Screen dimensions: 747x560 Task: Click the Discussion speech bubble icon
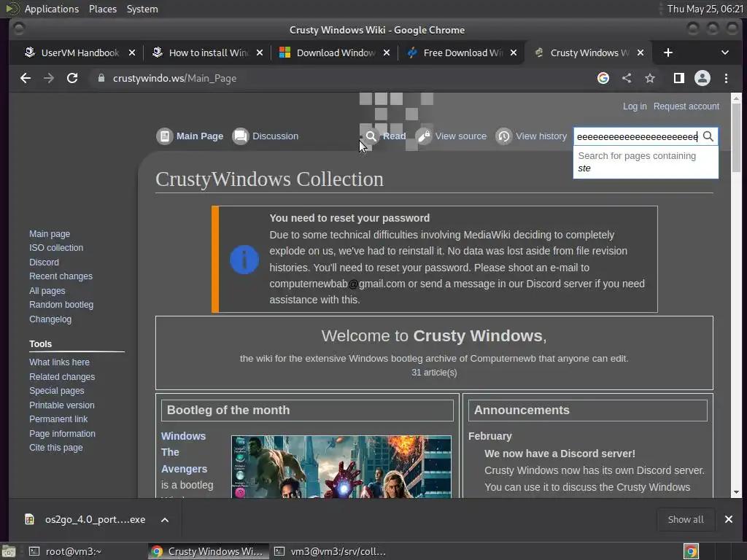click(x=241, y=136)
